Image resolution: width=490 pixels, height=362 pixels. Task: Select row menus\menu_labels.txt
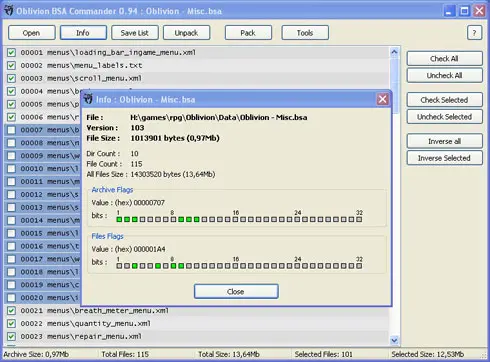(197, 65)
